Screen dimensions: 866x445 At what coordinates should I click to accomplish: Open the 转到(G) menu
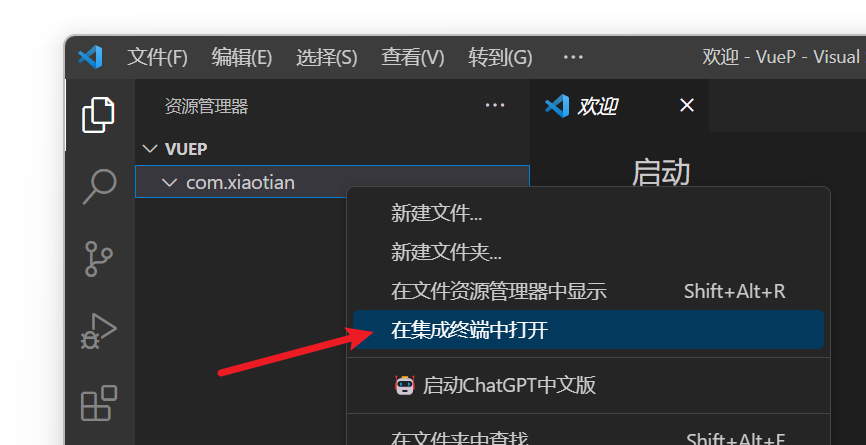[x=500, y=57]
